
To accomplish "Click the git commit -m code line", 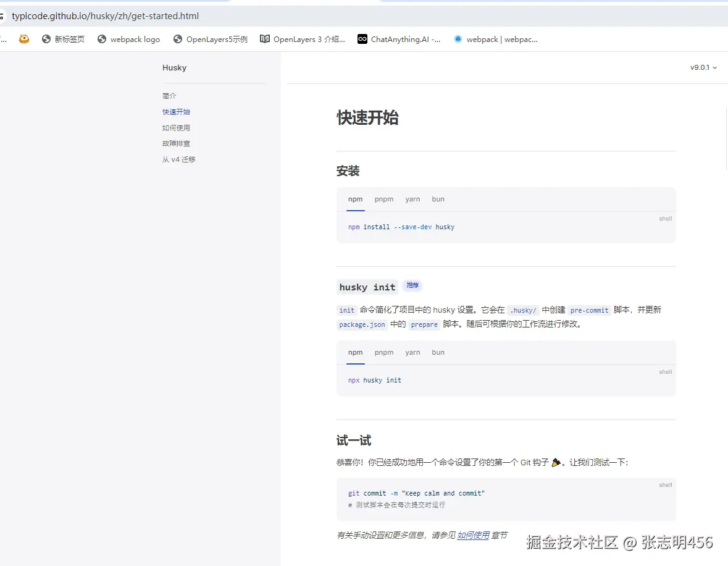I will click(x=416, y=493).
